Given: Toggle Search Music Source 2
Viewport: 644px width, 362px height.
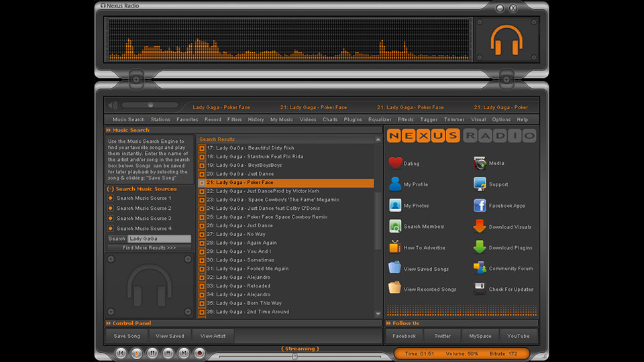Looking at the screenshot, I should [111, 208].
